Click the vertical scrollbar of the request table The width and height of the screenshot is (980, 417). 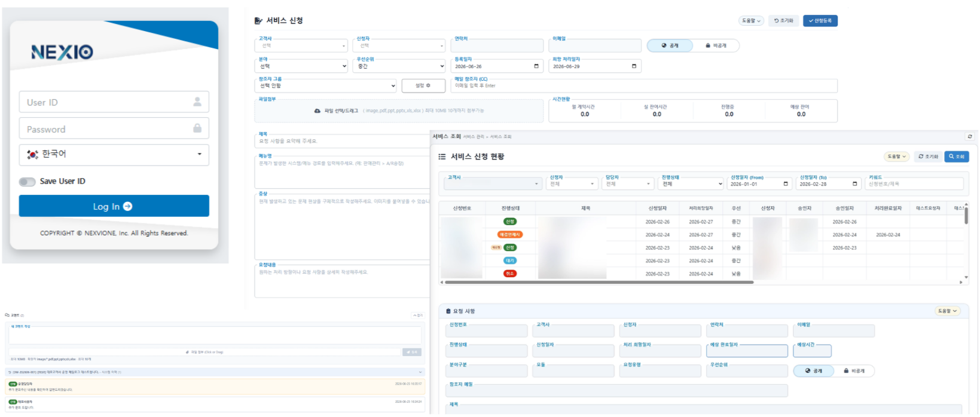click(966, 215)
